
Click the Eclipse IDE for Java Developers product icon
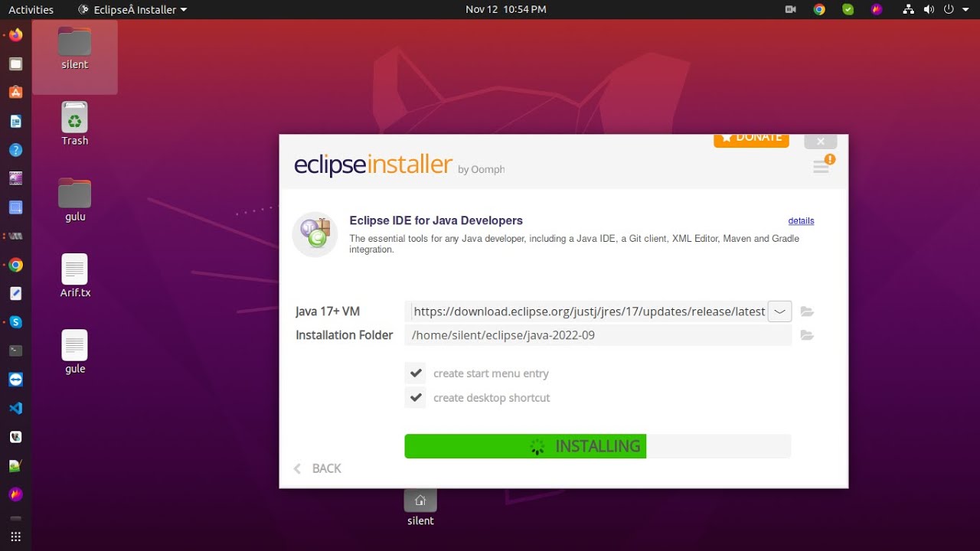(315, 234)
